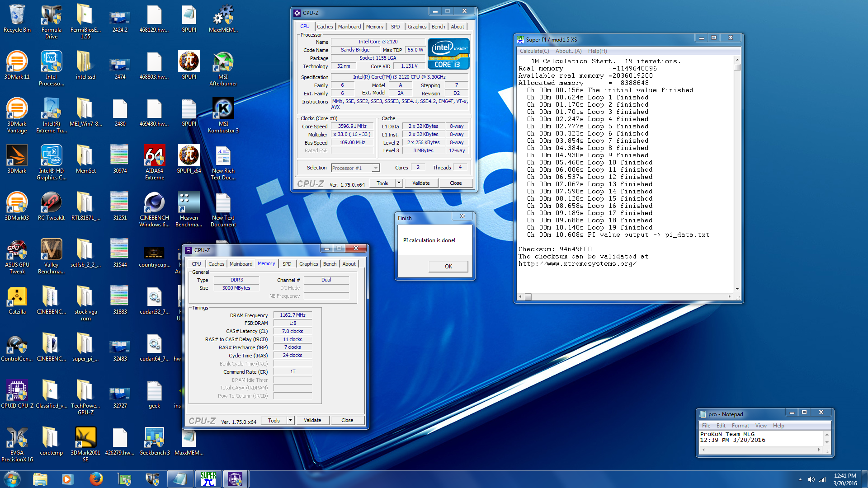
Task: Open Firefox from the taskbar
Action: tap(95, 479)
